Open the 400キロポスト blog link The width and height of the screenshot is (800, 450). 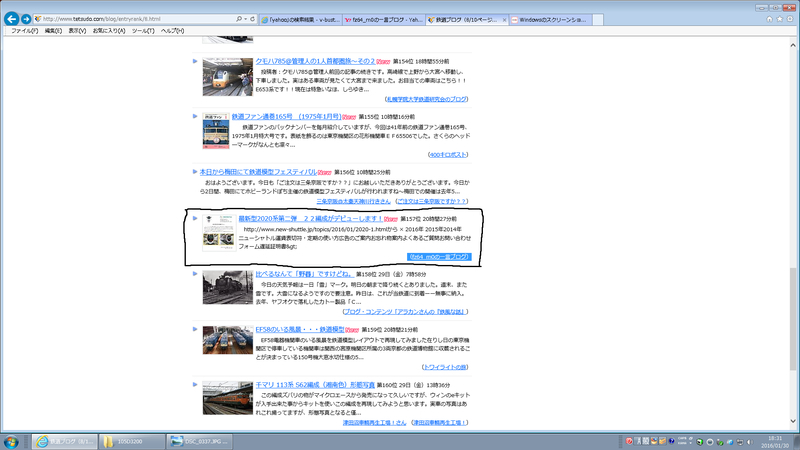pyautogui.click(x=447, y=155)
